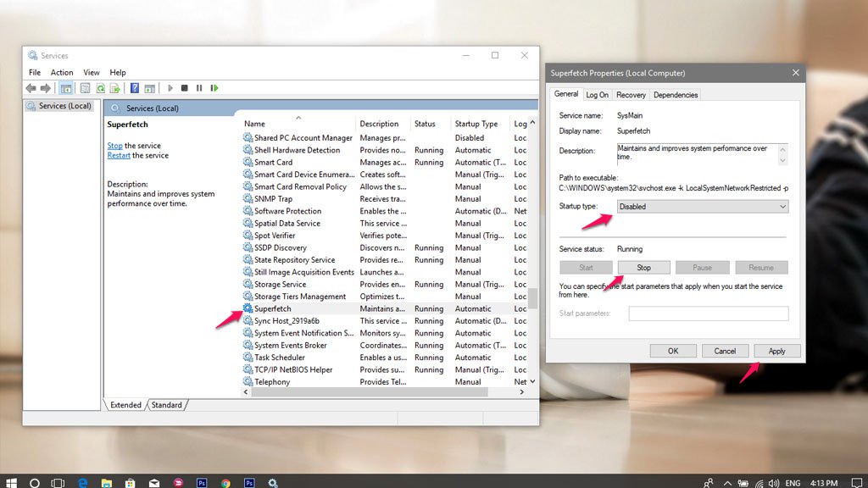868x488 pixels.
Task: Open File Explorer from taskbar
Action: point(106,482)
